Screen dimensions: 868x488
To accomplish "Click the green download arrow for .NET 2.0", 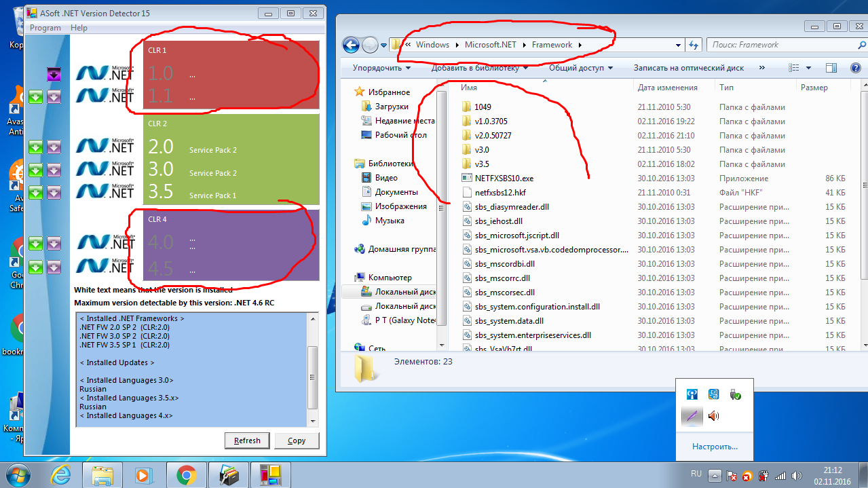I will point(36,147).
